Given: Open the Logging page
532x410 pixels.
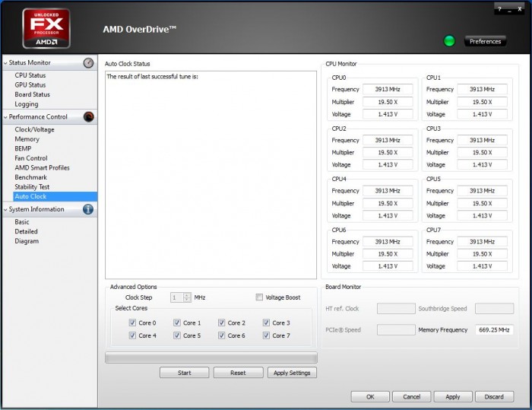Looking at the screenshot, I should [27, 104].
